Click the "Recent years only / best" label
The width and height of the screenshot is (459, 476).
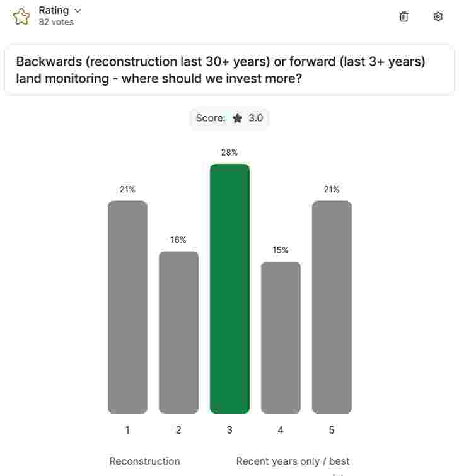293,461
